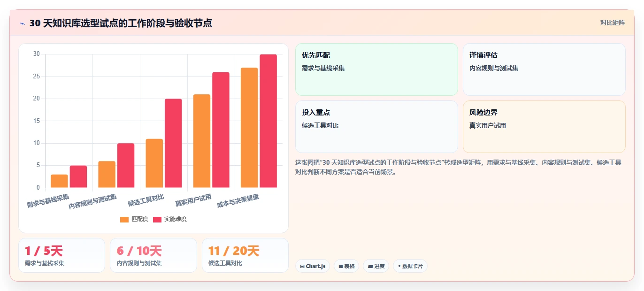Click the 6 / 10天 stat card

(x=153, y=255)
